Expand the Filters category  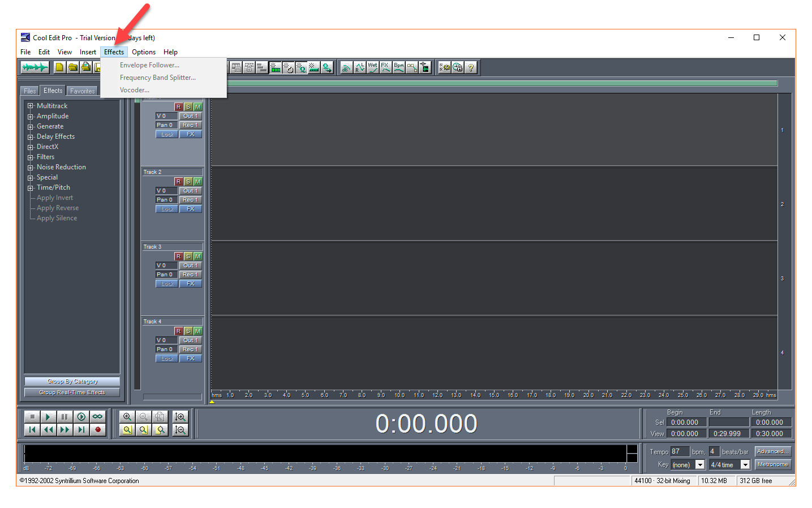(31, 157)
